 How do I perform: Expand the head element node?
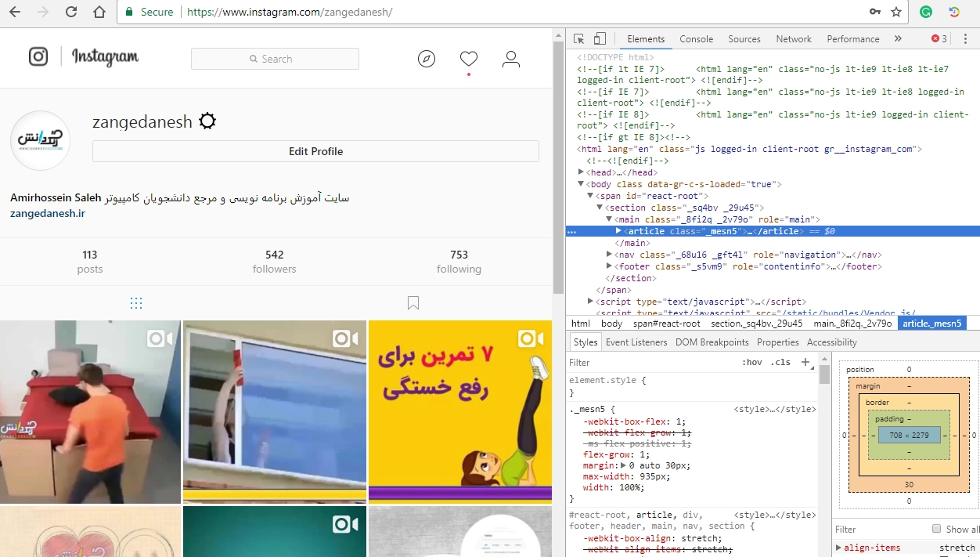[x=581, y=172]
